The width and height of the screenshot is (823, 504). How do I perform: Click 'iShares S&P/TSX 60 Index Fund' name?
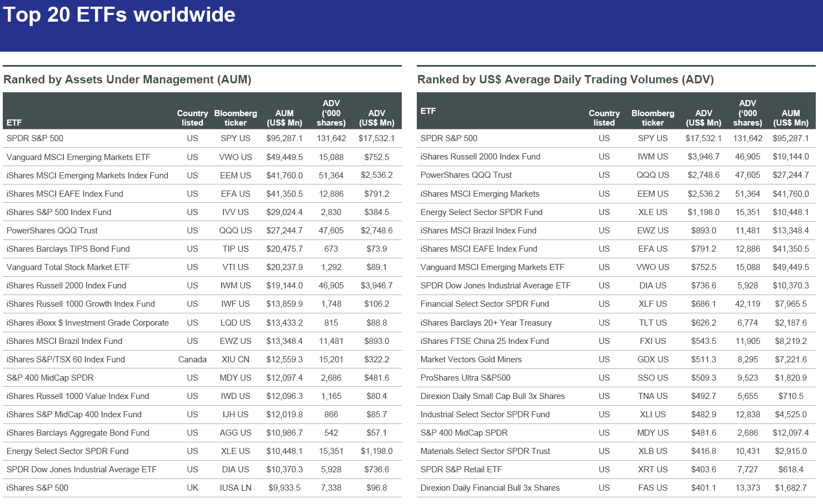66,360
